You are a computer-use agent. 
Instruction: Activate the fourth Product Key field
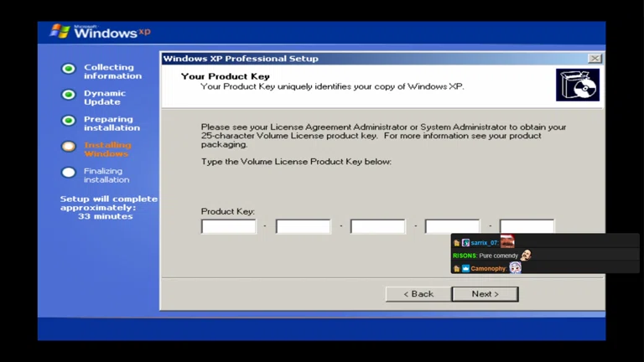click(x=452, y=226)
